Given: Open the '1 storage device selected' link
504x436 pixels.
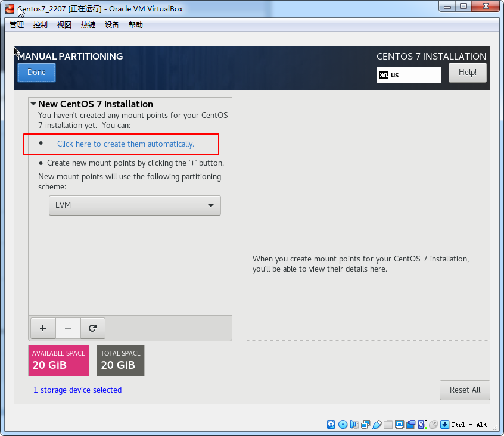Looking at the screenshot, I should [77, 390].
